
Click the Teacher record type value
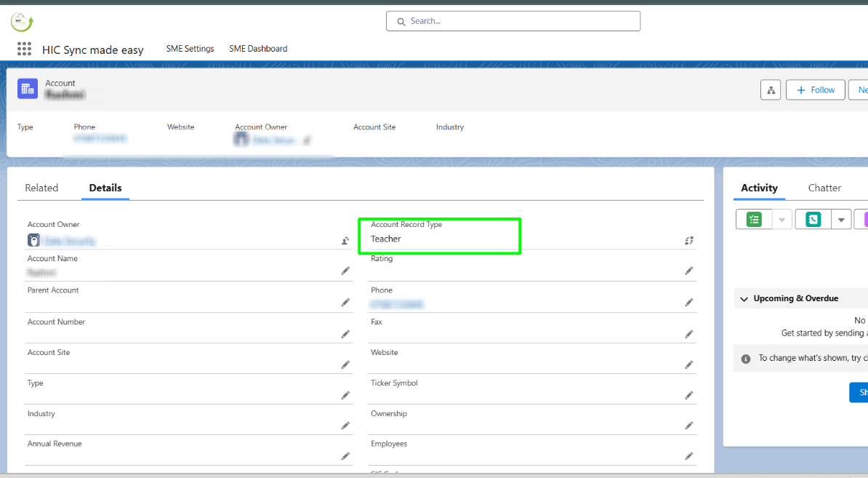click(386, 239)
